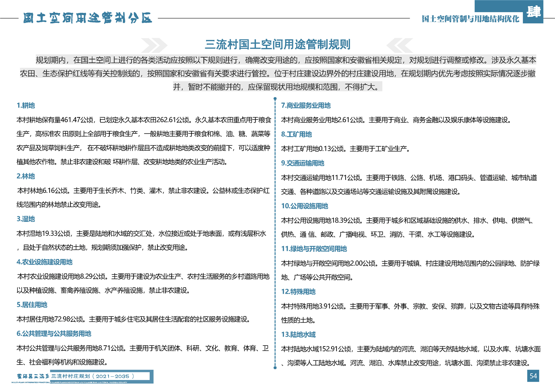
Task: Click the calligraphy logo in the footer
Action: tap(33, 376)
